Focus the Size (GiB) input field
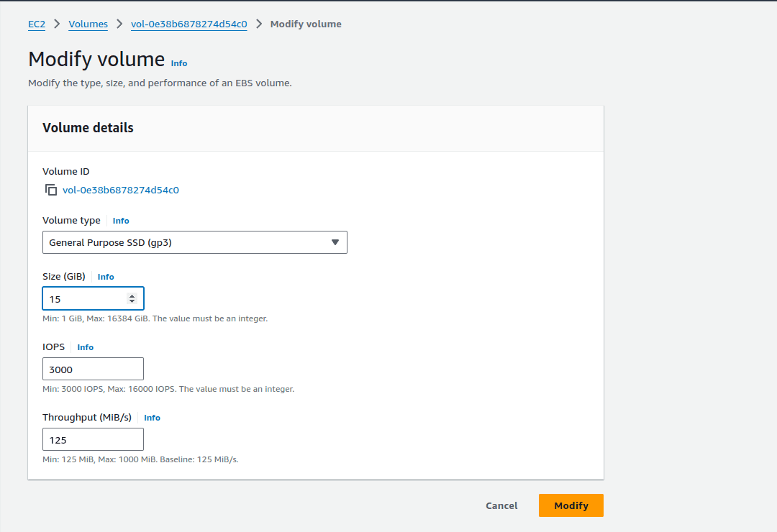777x532 pixels. tap(83, 298)
